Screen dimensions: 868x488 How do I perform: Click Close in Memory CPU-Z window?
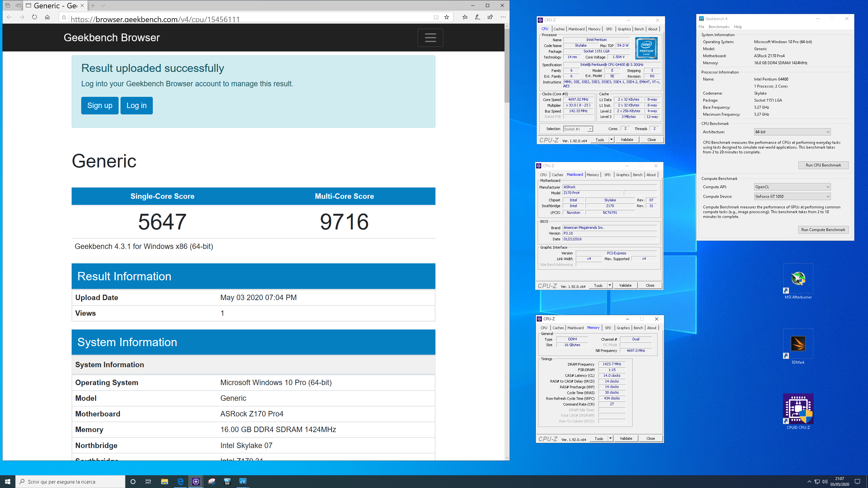click(650, 438)
